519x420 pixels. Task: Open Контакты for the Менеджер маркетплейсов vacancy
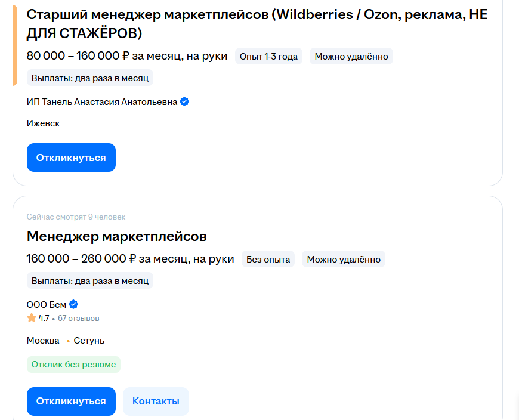coord(156,401)
